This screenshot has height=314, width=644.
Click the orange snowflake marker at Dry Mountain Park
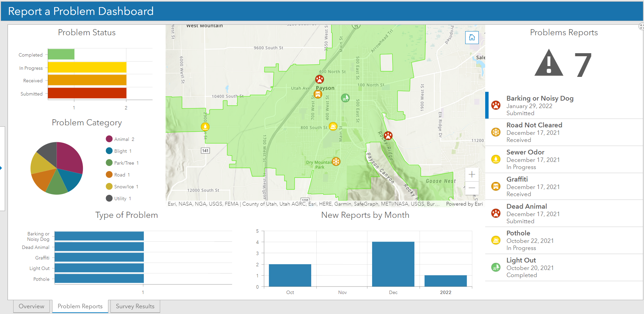[x=336, y=162]
